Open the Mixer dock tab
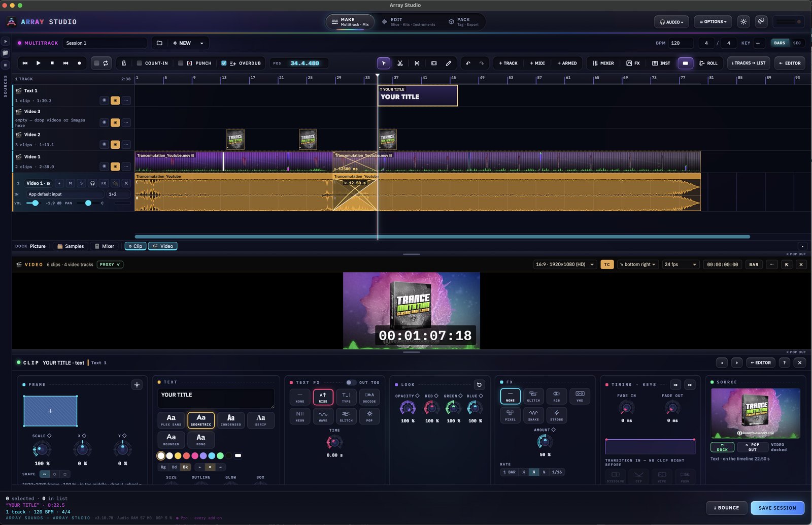The image size is (812, 525). click(105, 246)
